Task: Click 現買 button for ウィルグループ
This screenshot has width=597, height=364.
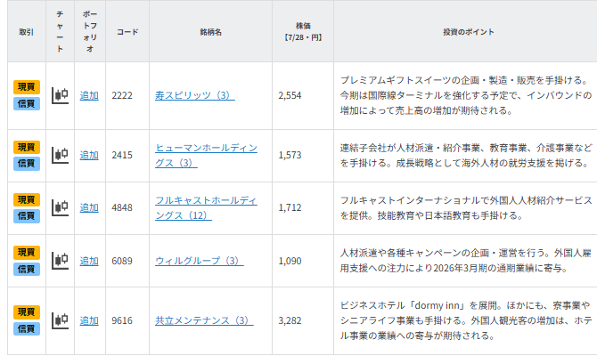Action: tap(27, 253)
